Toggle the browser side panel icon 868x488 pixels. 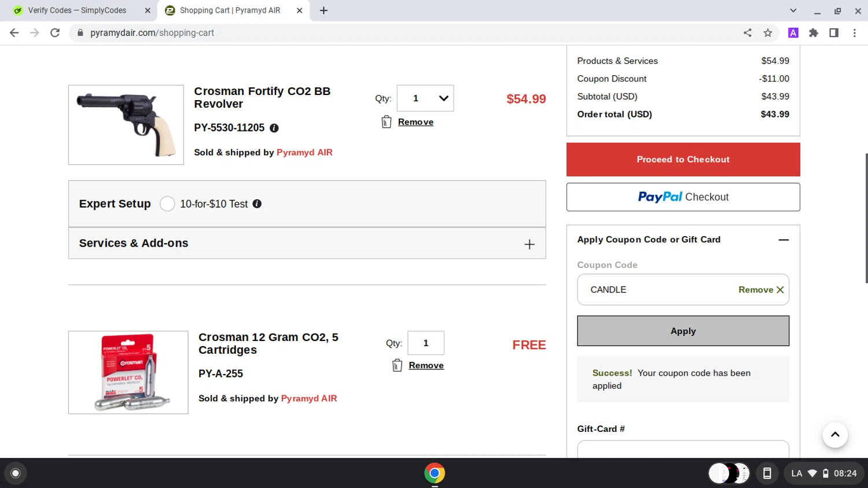(x=834, y=33)
